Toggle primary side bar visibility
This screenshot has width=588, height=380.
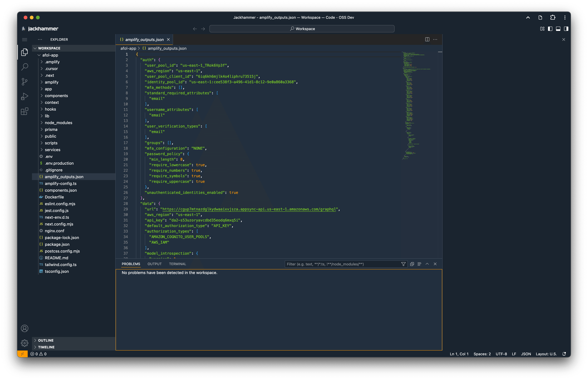tap(550, 29)
